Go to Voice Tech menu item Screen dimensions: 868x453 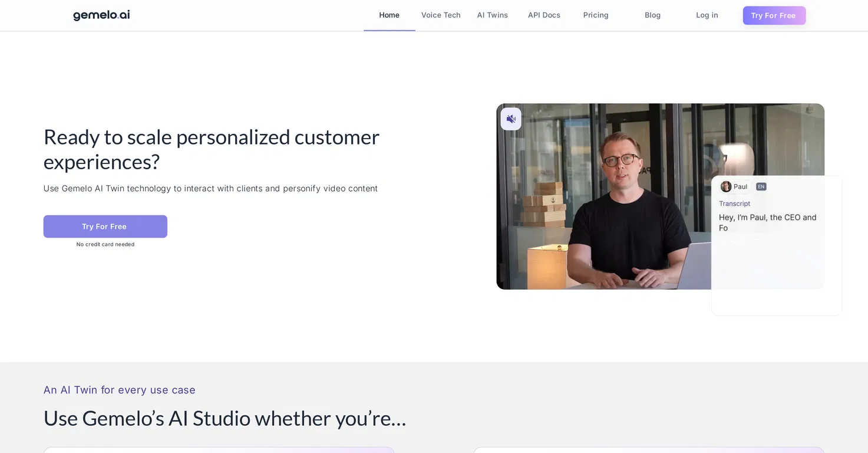441,15
